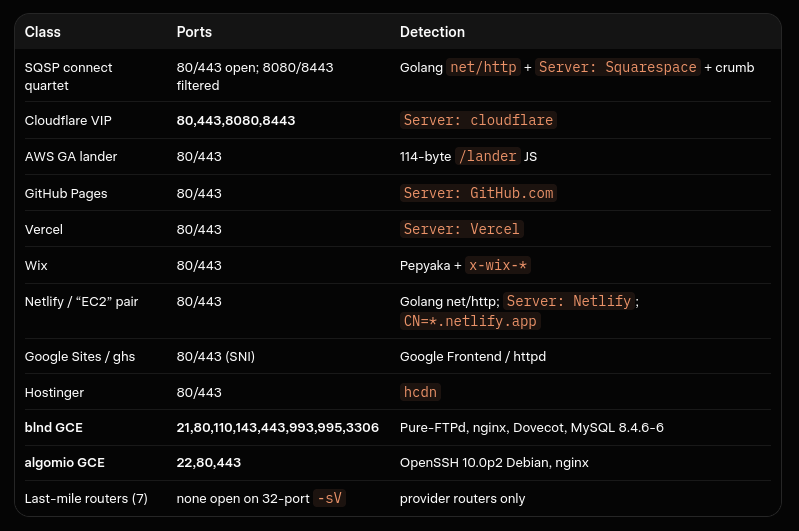
Task: Select the Last-mile routers (7) cell
Action: pos(86,498)
